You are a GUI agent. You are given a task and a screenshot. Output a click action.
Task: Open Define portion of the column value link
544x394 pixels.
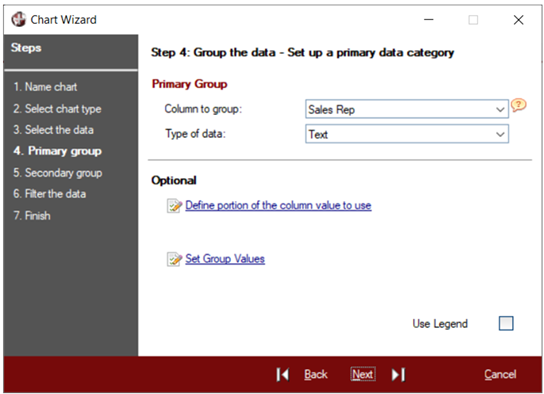coord(278,205)
